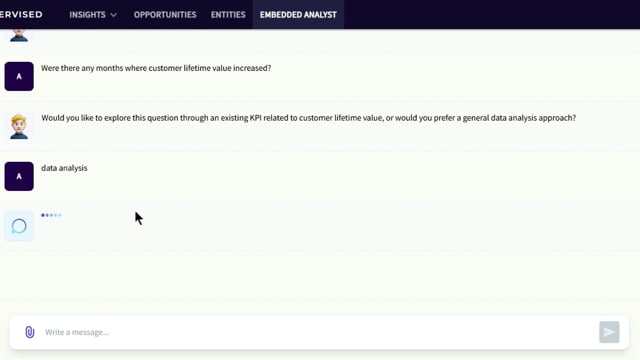Go to the Opportunities tab

165,15
